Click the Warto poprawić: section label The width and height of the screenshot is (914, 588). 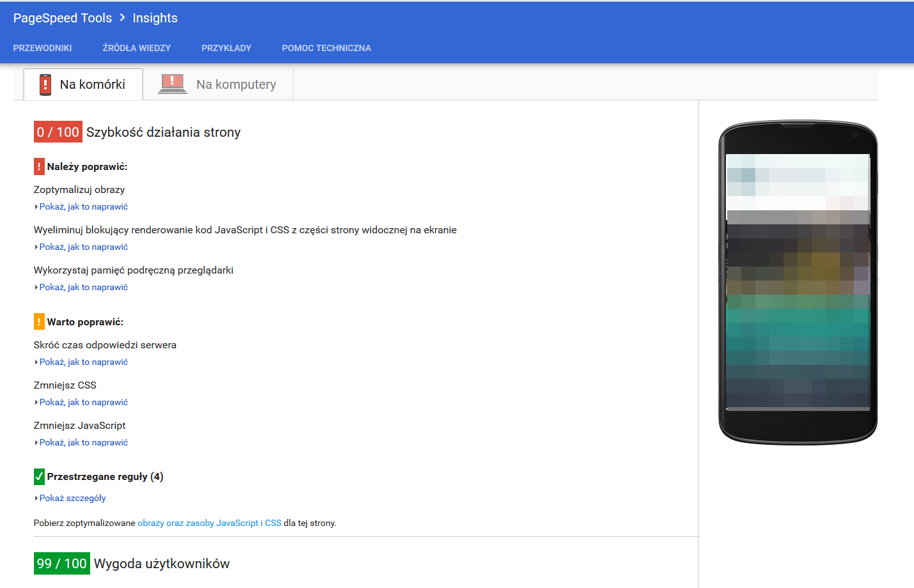86,322
